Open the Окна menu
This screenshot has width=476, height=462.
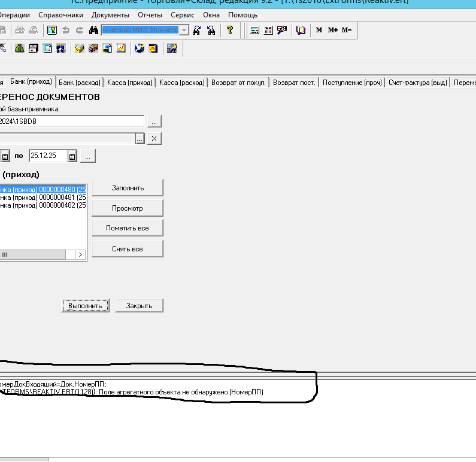pos(211,15)
